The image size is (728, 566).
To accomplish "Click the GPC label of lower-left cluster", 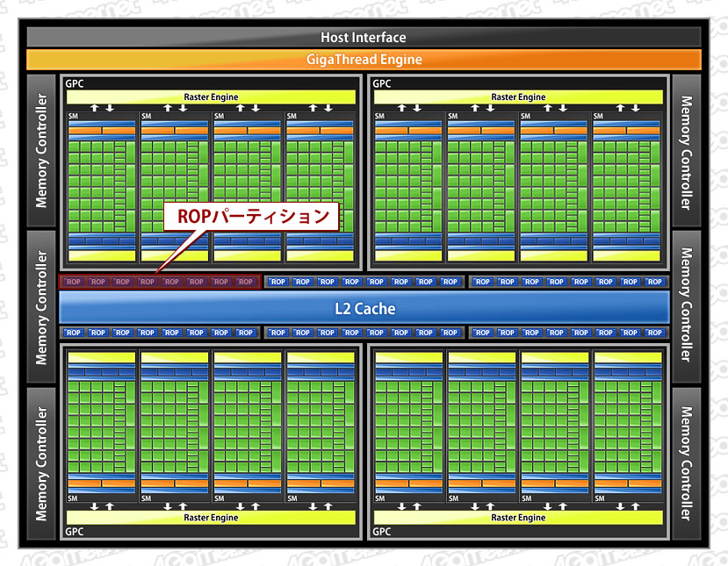I will [x=75, y=532].
